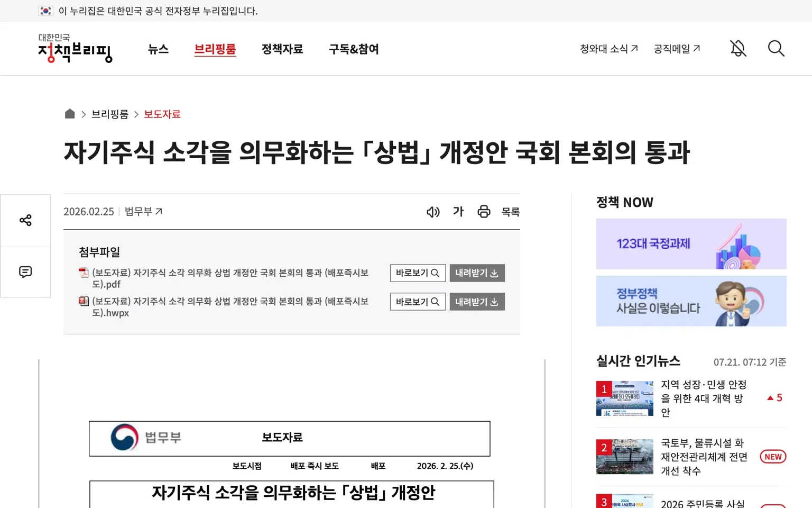This screenshot has height=508, width=812.
Task: Click the 보도자료 breadcrumb
Action: [x=162, y=114]
